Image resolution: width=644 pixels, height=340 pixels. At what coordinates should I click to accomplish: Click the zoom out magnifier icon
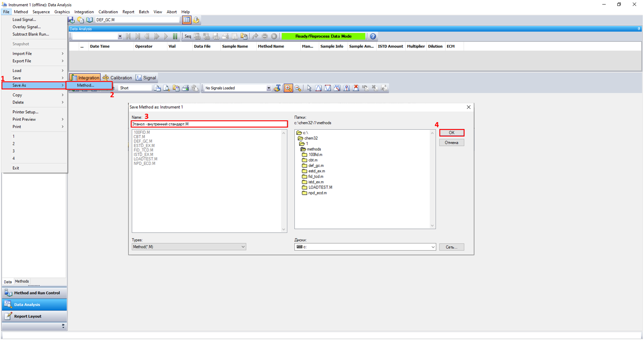[x=298, y=88]
